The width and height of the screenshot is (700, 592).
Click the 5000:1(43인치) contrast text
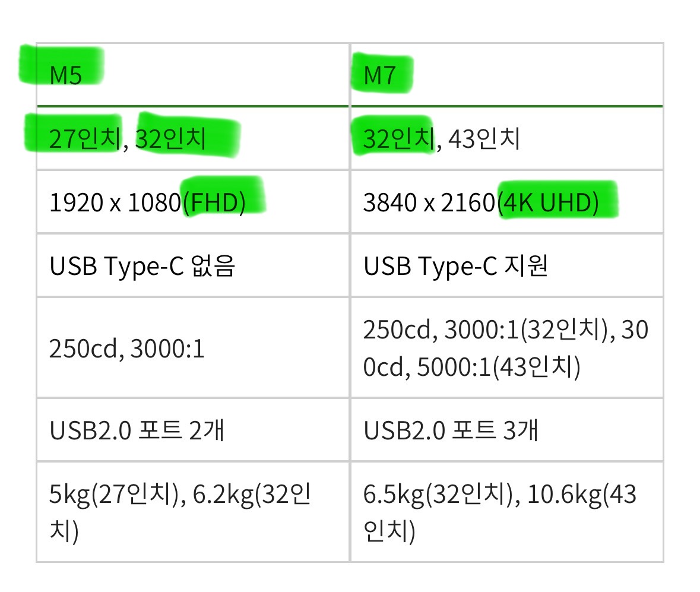[499, 367]
